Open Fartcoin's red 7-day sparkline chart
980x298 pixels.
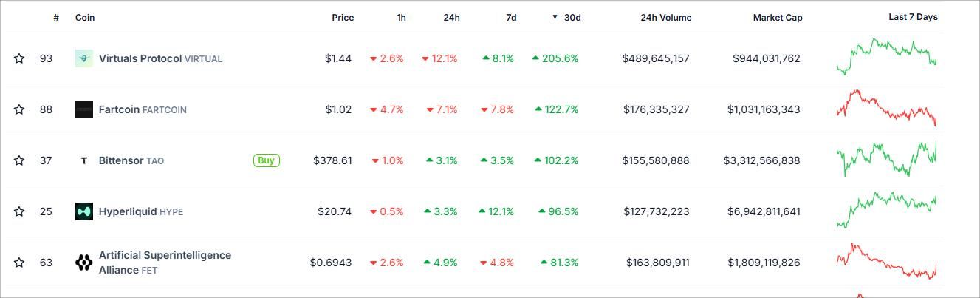click(886, 108)
